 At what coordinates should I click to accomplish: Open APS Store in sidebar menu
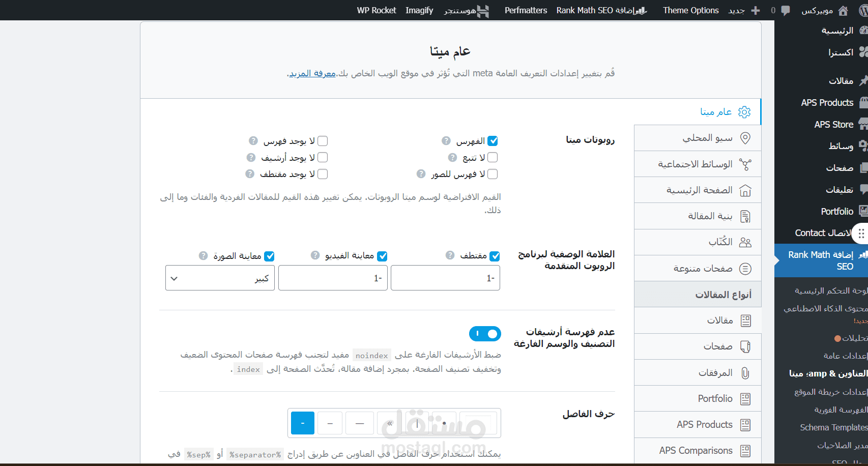(834, 124)
